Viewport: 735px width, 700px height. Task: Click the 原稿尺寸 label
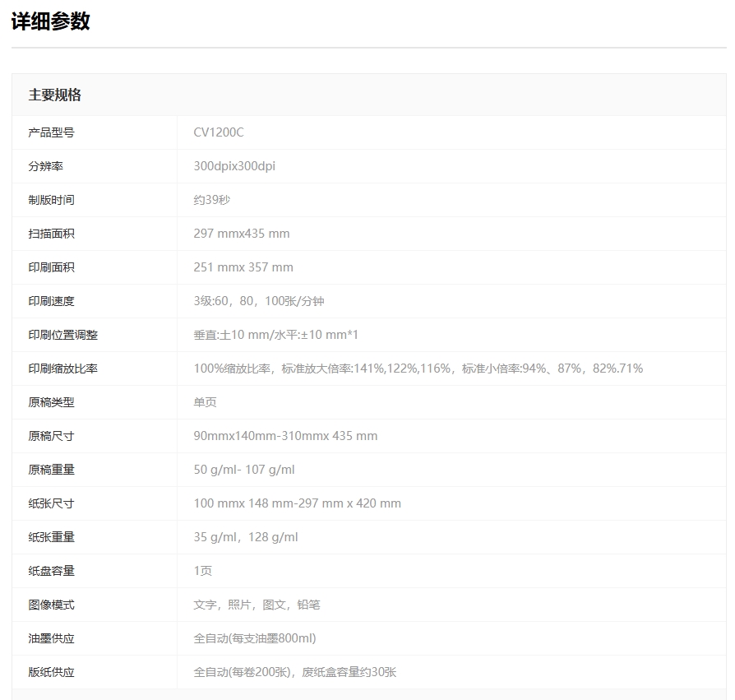pyautogui.click(x=51, y=437)
